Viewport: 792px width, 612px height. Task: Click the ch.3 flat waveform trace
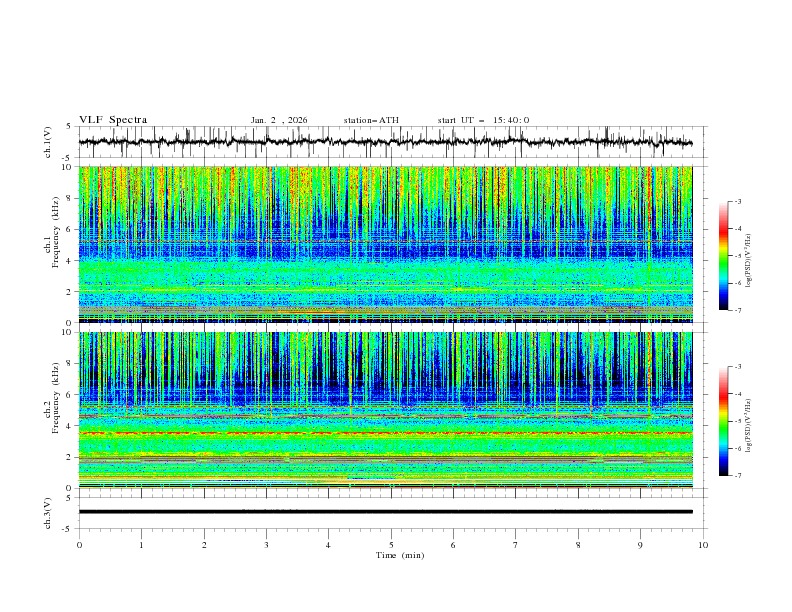[x=385, y=512]
